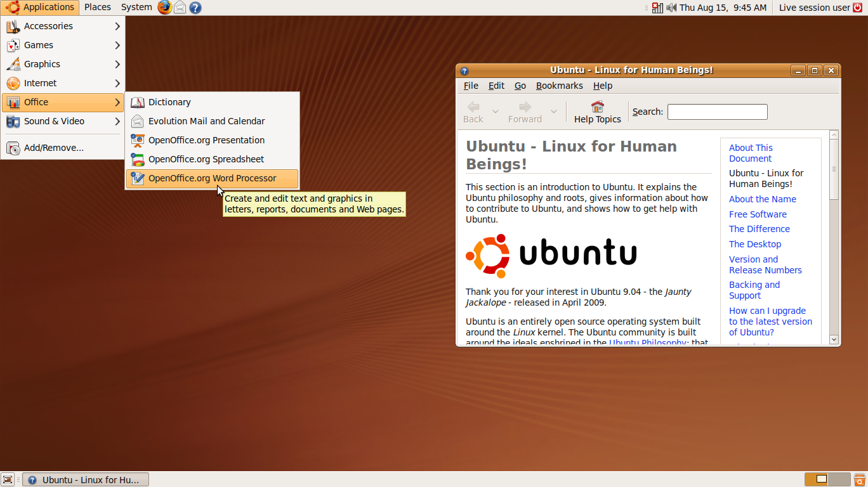Launch Firefox from the top panel
Viewport: 868px width, 487px height.
(x=164, y=7)
